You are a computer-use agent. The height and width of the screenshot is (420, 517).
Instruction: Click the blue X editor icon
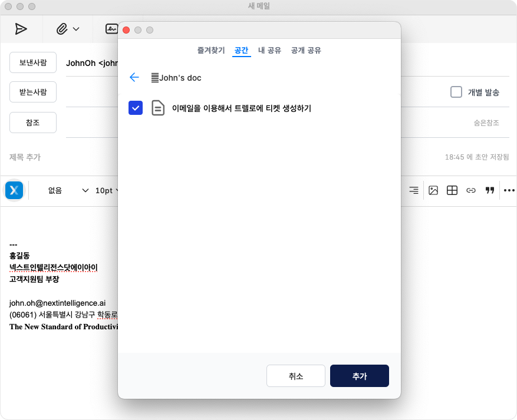(14, 190)
